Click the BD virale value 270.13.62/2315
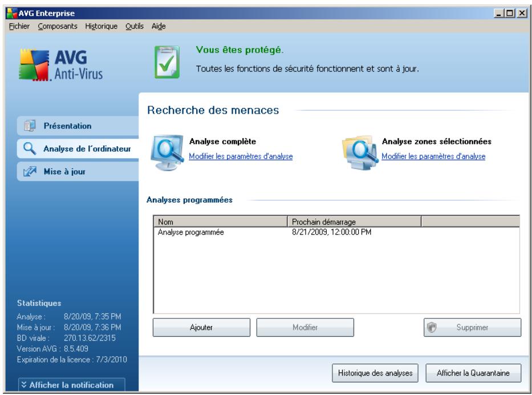Screen dimensions: 532x395 90,338
